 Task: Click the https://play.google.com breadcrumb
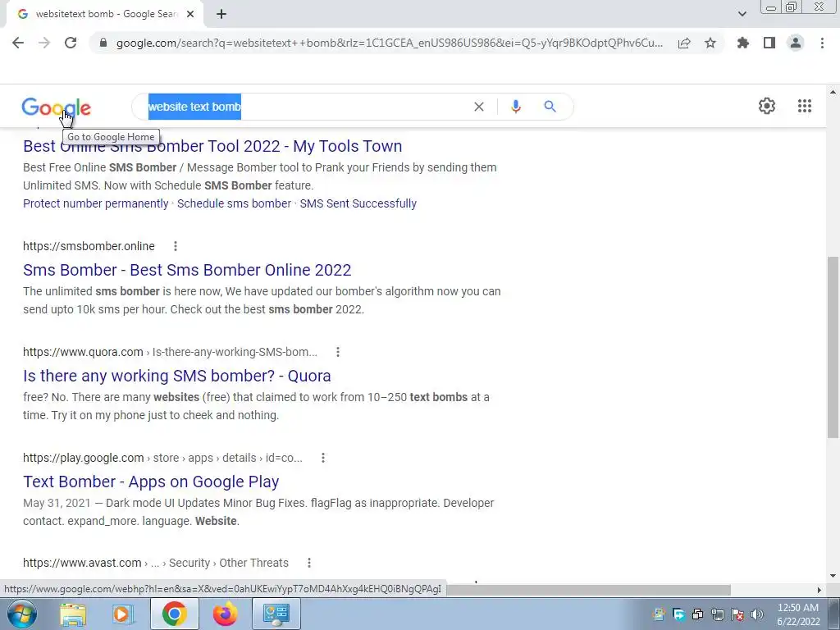162,458
